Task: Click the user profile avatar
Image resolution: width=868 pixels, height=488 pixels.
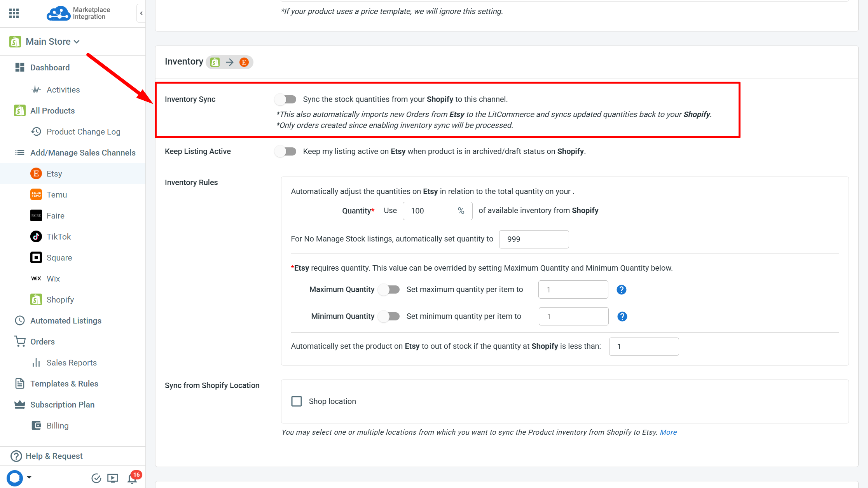Action: [x=15, y=478]
